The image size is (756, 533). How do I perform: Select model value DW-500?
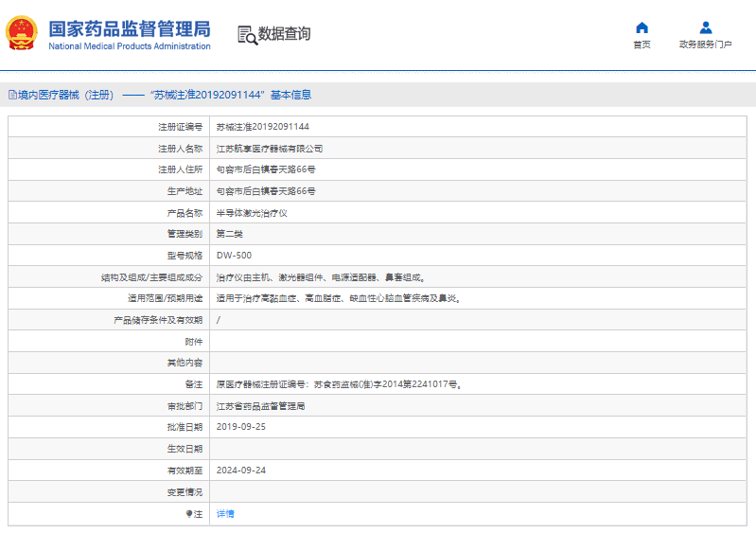coord(234,256)
